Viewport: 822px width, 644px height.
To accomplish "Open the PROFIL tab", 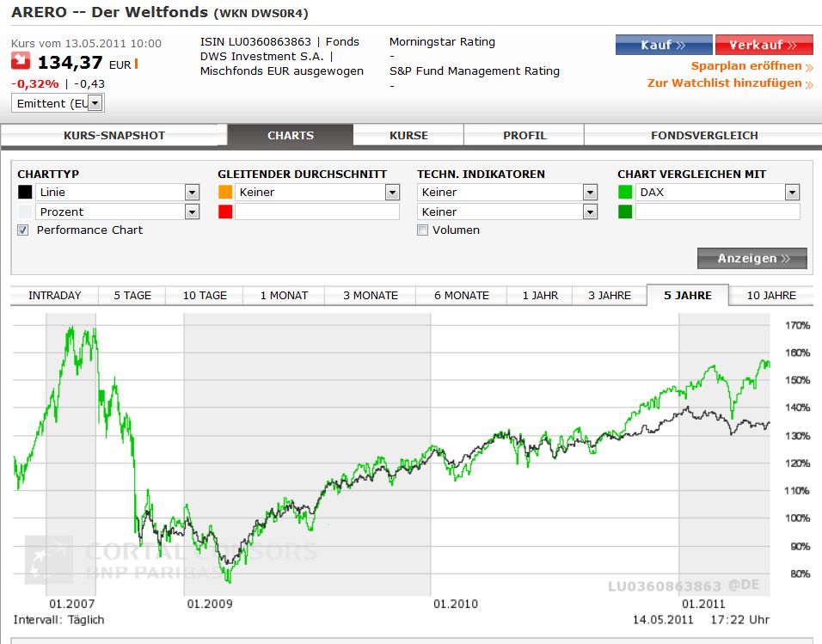I will [524, 135].
